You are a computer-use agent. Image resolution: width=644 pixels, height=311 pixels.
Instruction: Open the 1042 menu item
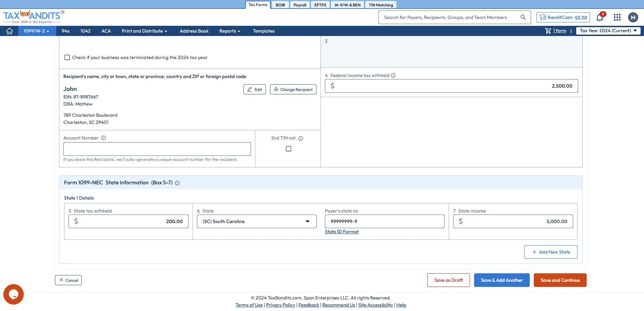click(x=85, y=31)
